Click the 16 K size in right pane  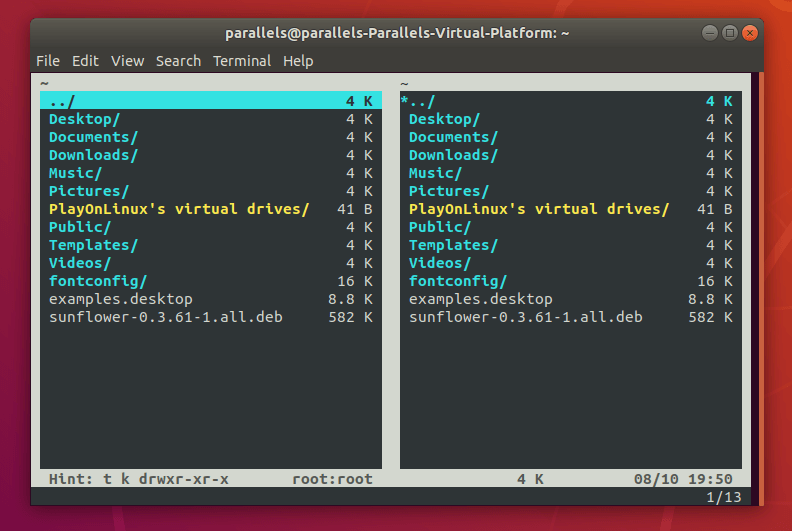tap(715, 281)
